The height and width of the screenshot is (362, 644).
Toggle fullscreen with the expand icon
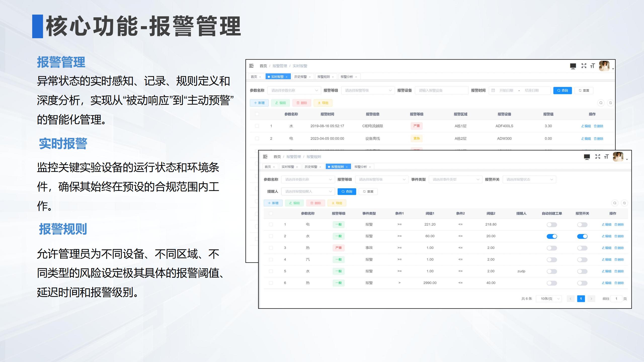pos(597,157)
